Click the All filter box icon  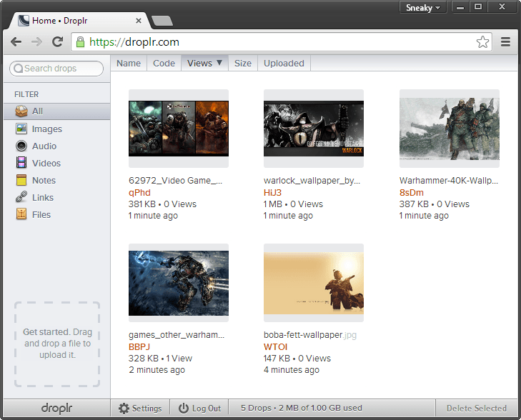tap(21, 111)
